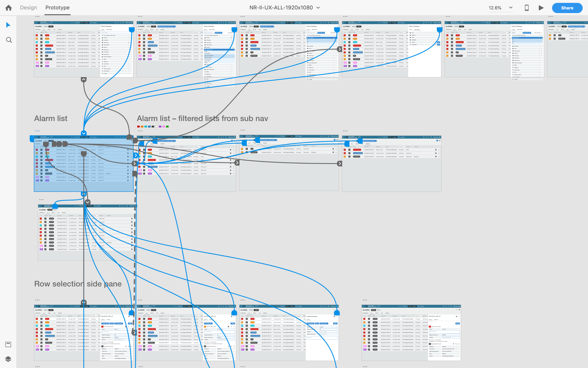Click the 'Alarm list' section heading text
This screenshot has height=368, width=588.
click(x=51, y=118)
